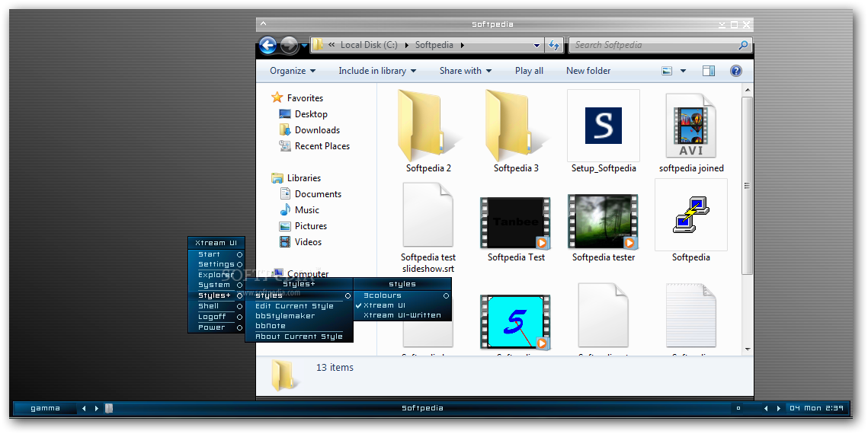Open System submenu in Xtream UI menu
This screenshot has height=434, width=868.
[216, 286]
